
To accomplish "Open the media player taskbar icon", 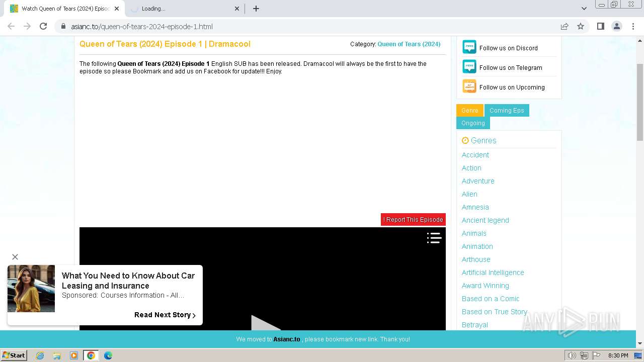I will (74, 355).
